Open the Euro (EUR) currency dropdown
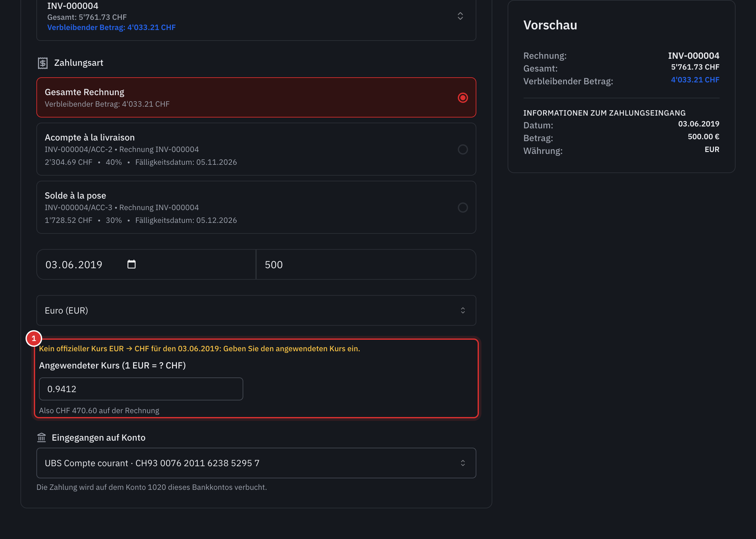The image size is (756, 539). (256, 310)
